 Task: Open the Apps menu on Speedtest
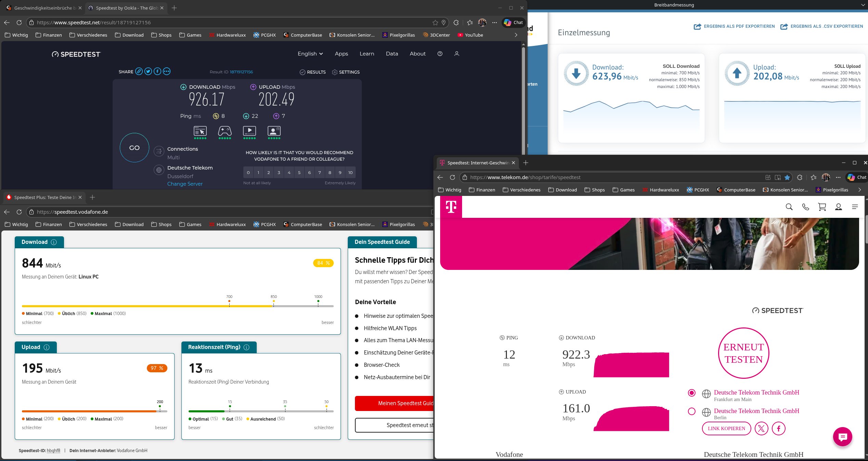341,54
